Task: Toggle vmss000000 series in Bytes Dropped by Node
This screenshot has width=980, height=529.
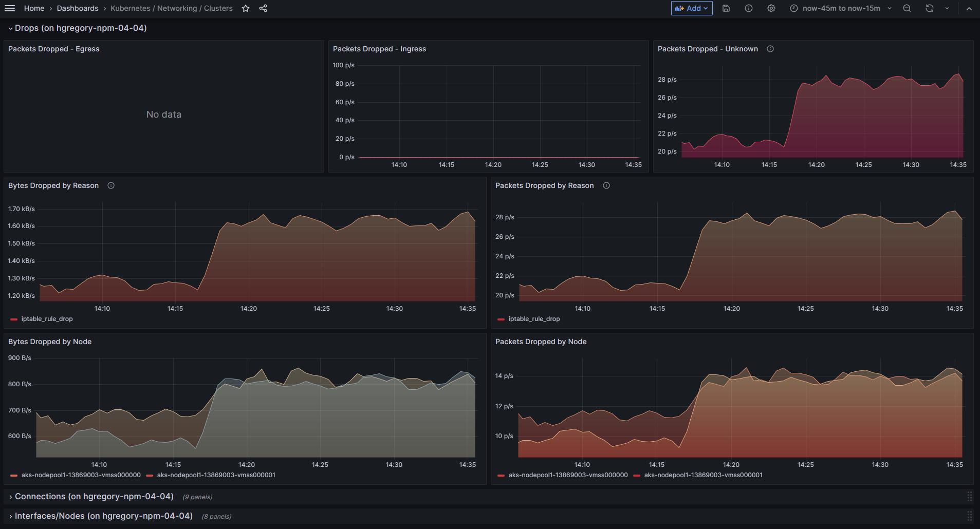Action: [81, 475]
